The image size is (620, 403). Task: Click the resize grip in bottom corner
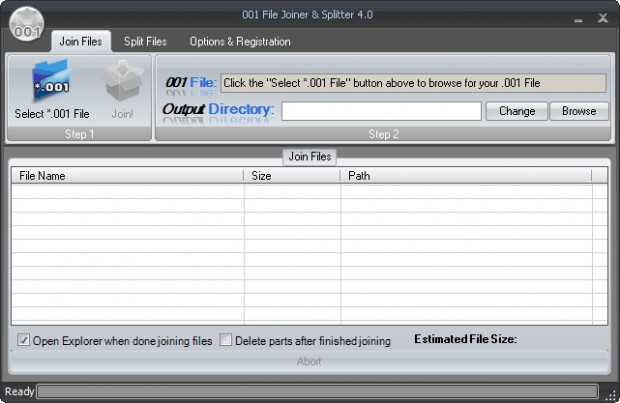(x=612, y=396)
